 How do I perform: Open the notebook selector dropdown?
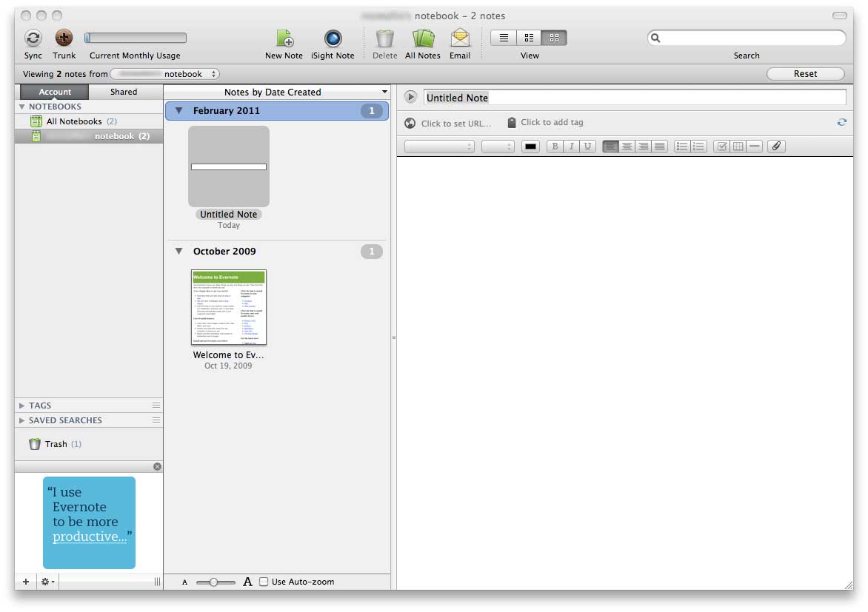pyautogui.click(x=165, y=74)
